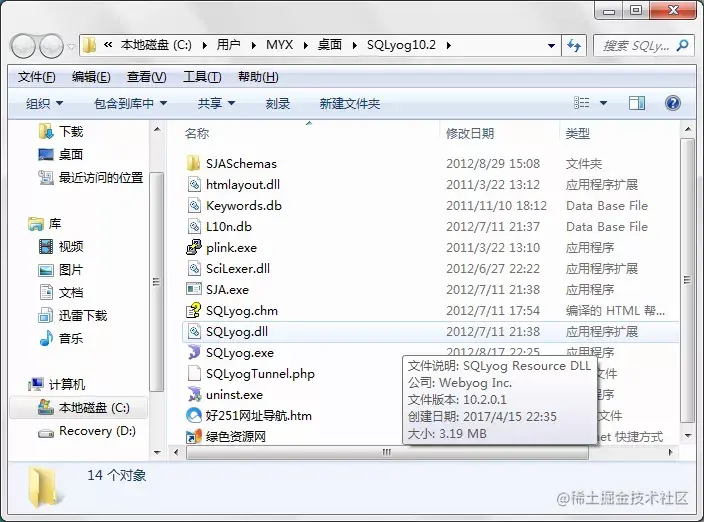Select the htmlayout.dll file icon
Image resolution: width=704 pixels, height=522 pixels.
[194, 184]
